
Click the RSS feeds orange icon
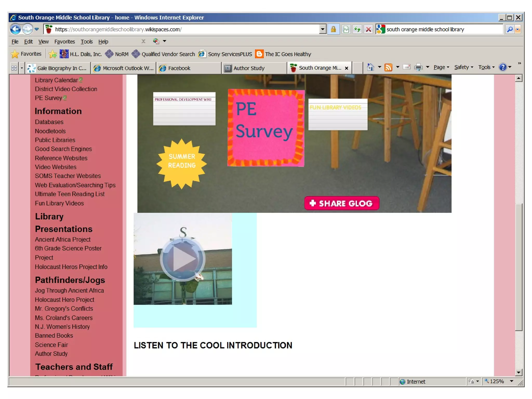(x=388, y=68)
